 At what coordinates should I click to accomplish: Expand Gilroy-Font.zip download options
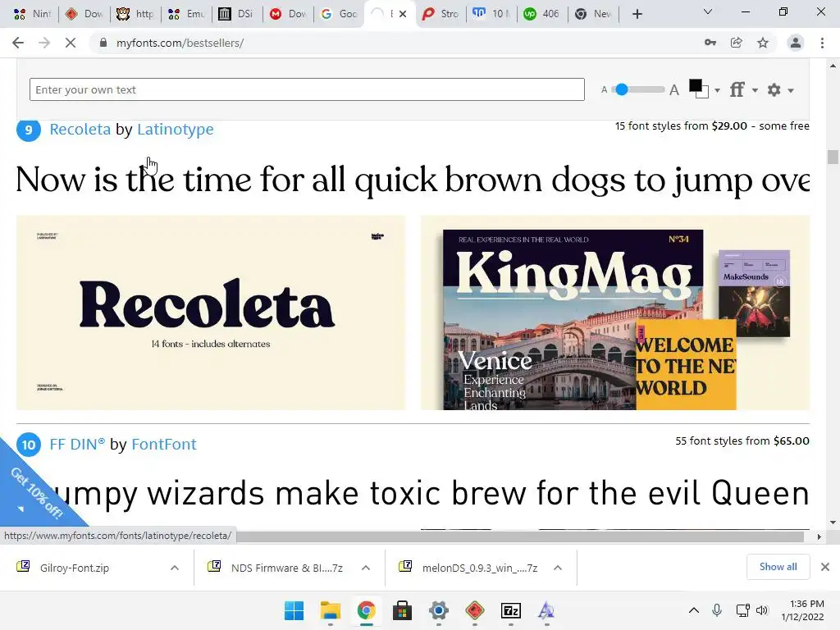click(175, 568)
